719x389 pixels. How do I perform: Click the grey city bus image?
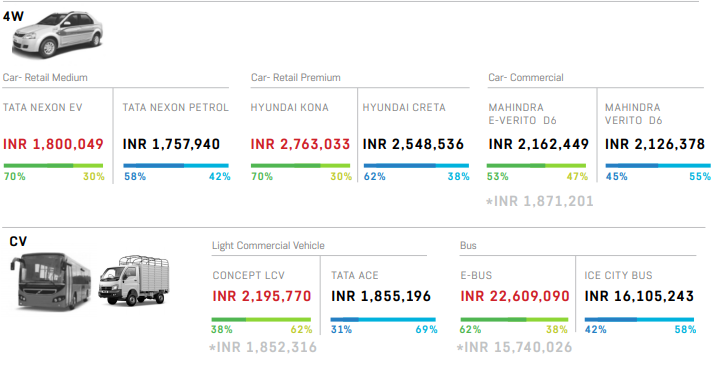(x=50, y=281)
